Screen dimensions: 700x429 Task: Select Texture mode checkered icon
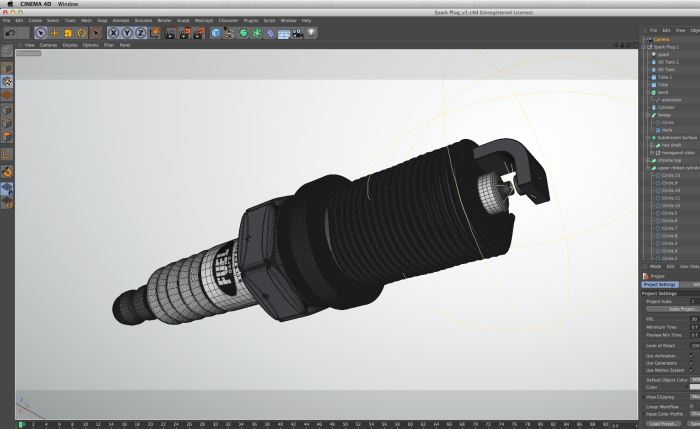(x=7, y=82)
